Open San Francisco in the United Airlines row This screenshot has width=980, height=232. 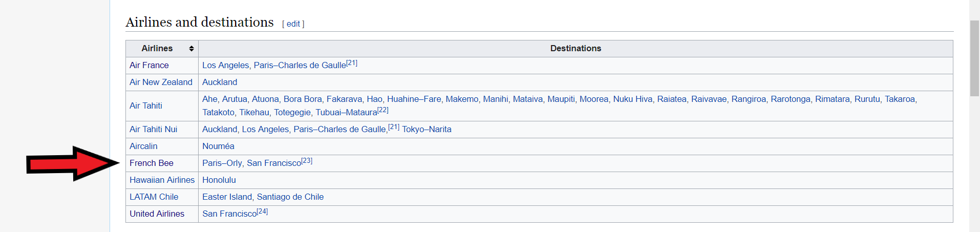coord(229,214)
